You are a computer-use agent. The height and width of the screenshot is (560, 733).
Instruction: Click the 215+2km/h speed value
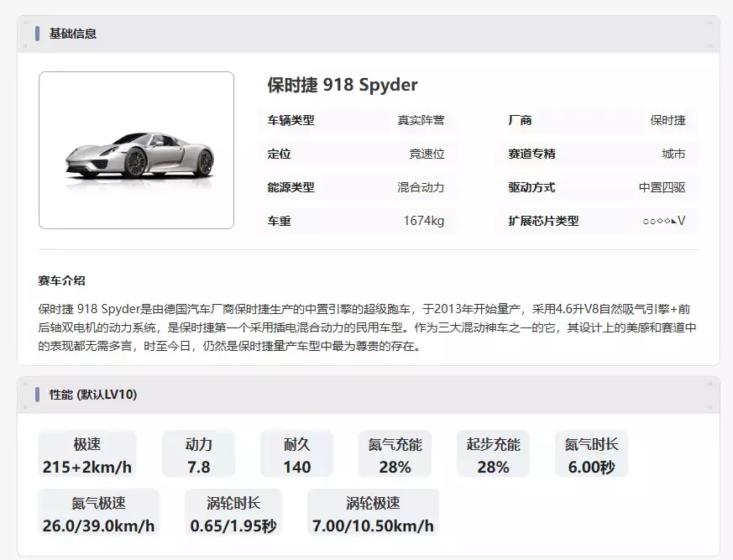tap(87, 467)
